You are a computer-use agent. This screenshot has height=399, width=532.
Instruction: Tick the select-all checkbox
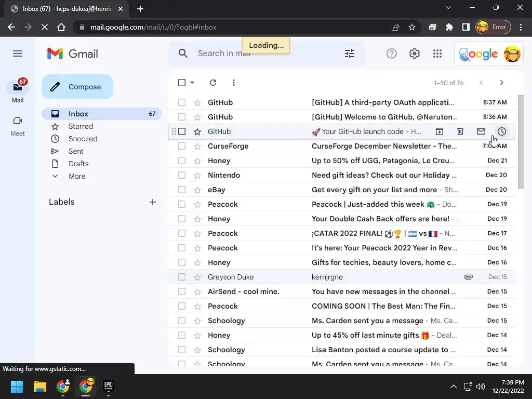click(x=182, y=83)
